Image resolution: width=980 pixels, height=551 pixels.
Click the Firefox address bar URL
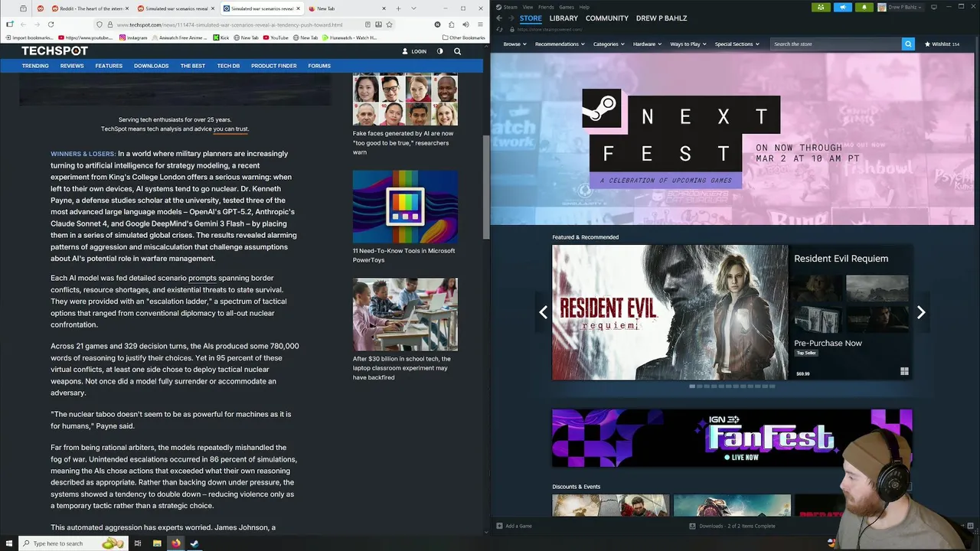point(230,24)
